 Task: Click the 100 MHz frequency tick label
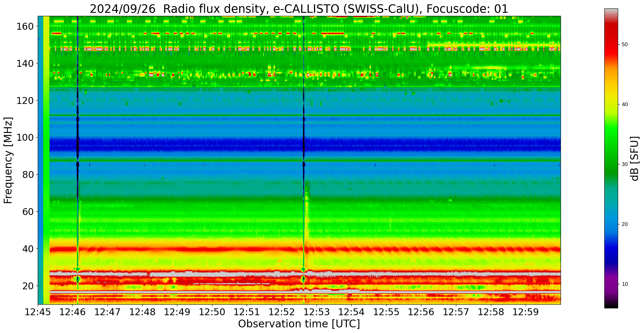[x=25, y=138]
